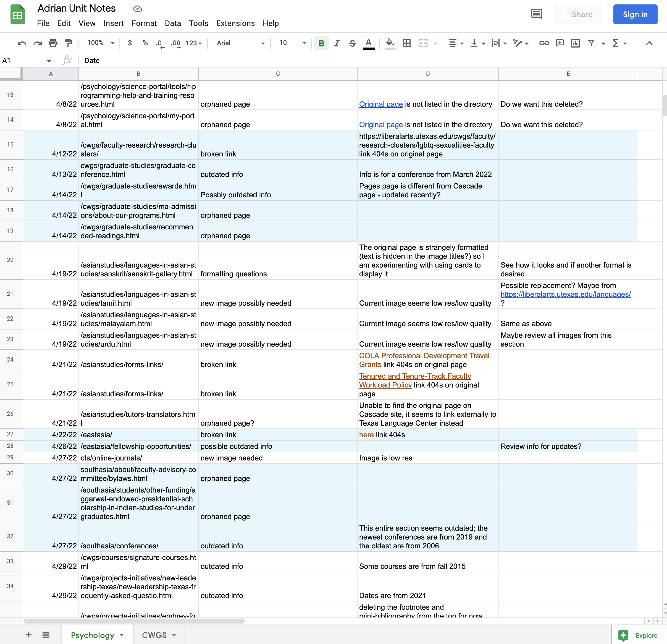
Task: Click the Create a filter icon
Action: coord(591,43)
